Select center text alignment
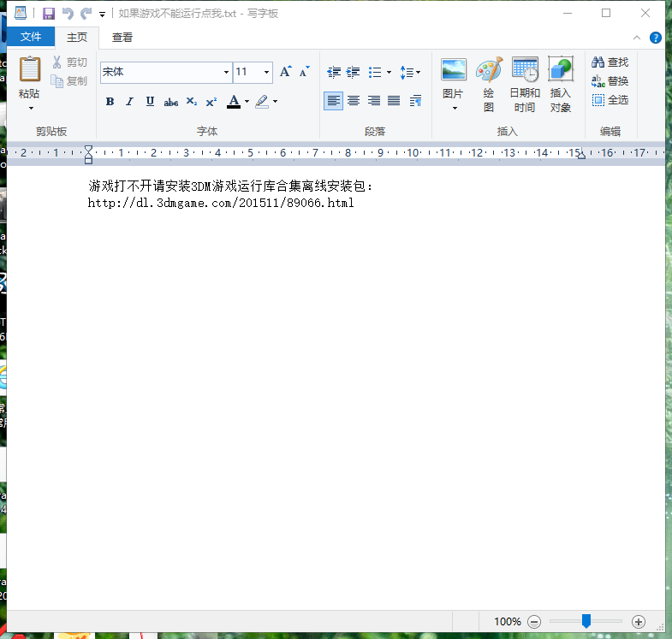 pos(354,101)
